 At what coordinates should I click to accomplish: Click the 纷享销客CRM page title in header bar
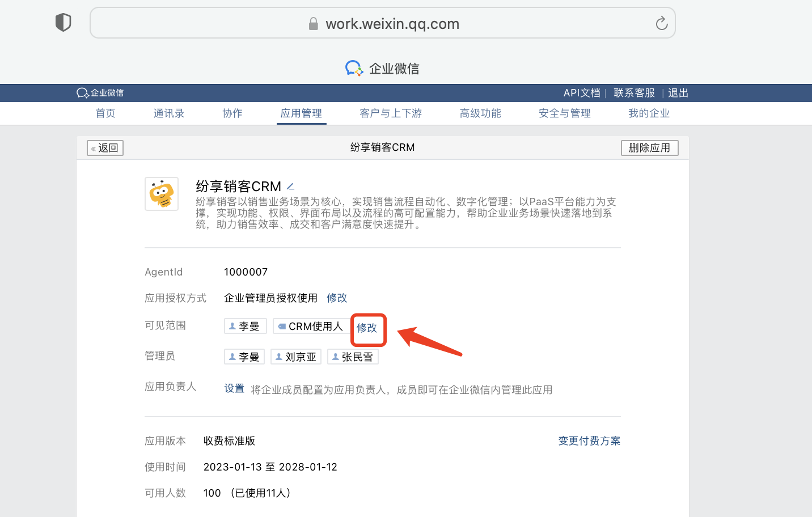pos(382,147)
